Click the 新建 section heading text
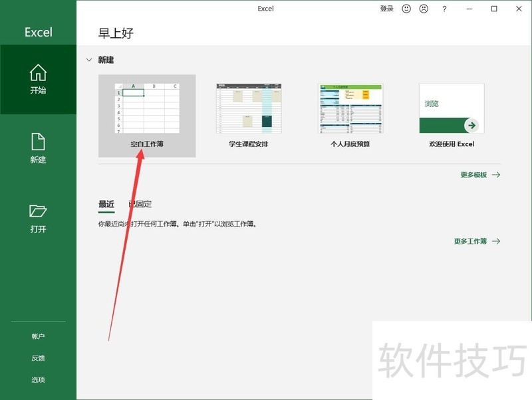Screen dimensions: 532x400 click(x=106, y=60)
